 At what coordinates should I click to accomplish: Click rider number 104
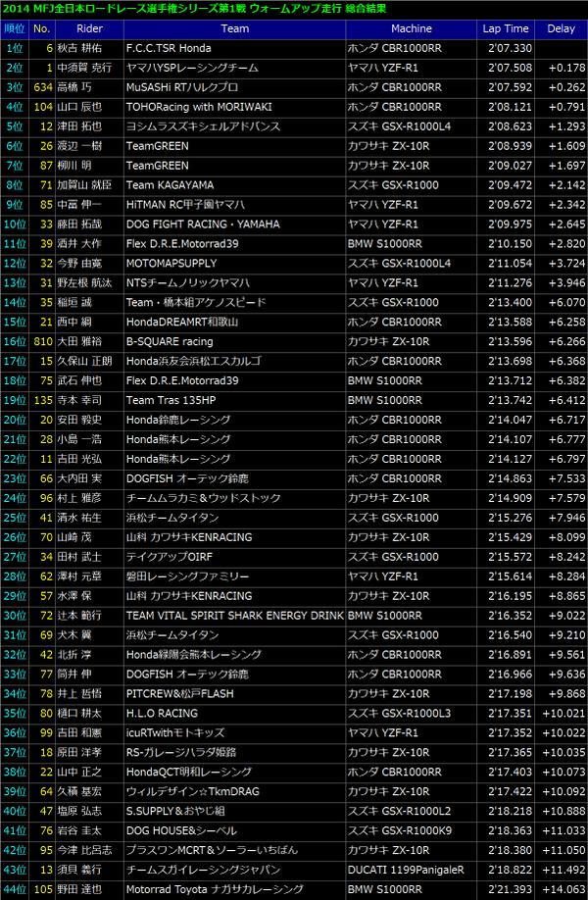(41, 107)
